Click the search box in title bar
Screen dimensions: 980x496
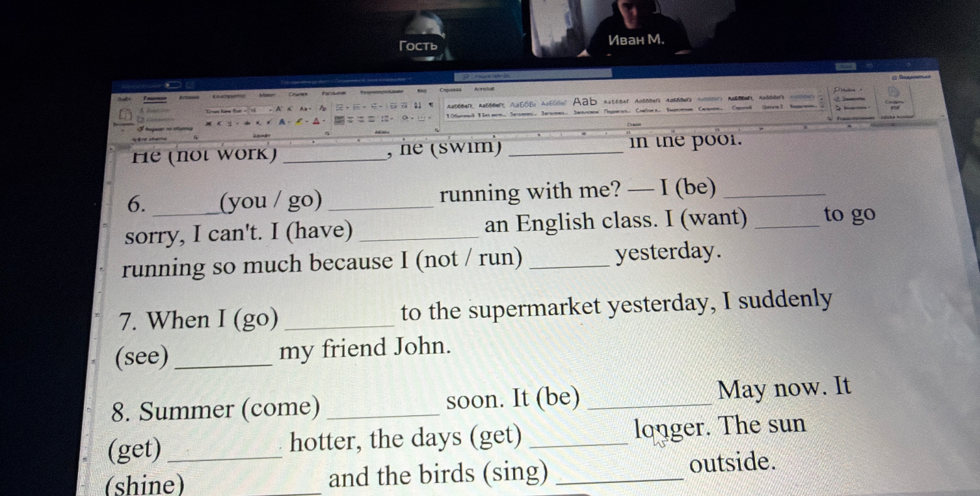point(533,74)
